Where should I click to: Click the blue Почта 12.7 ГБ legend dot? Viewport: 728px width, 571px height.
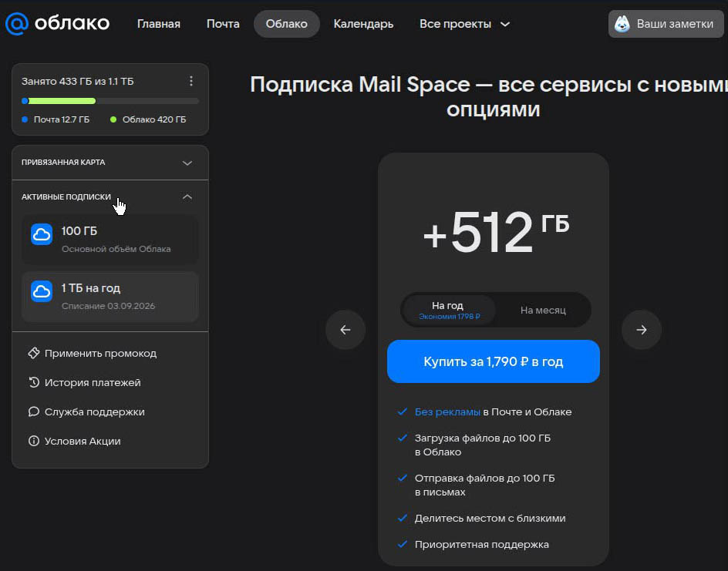pos(25,119)
